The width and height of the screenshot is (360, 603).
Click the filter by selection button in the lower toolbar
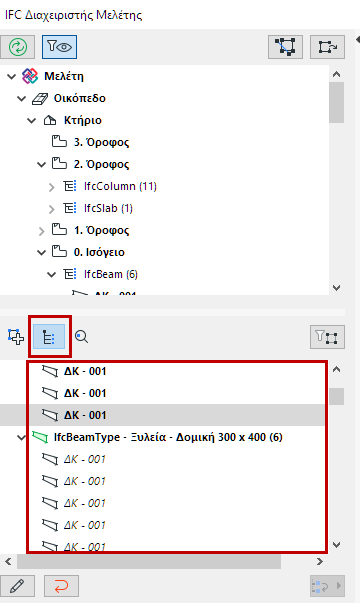tap(327, 337)
